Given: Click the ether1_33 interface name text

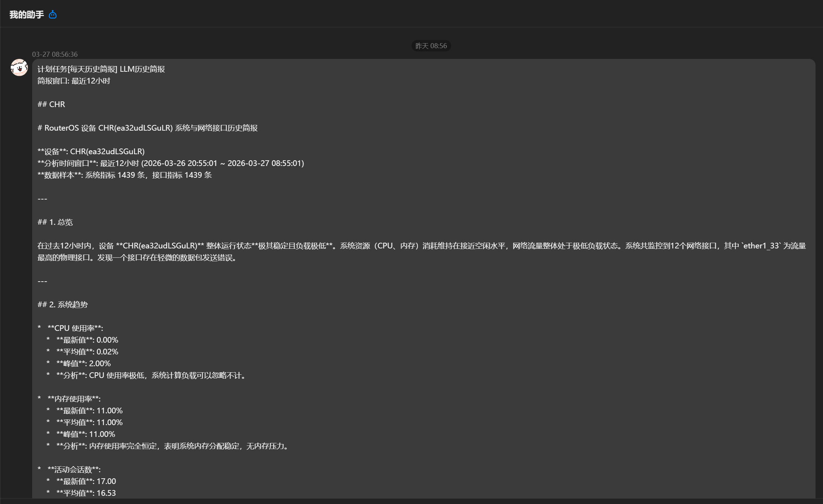Looking at the screenshot, I should 761,246.
